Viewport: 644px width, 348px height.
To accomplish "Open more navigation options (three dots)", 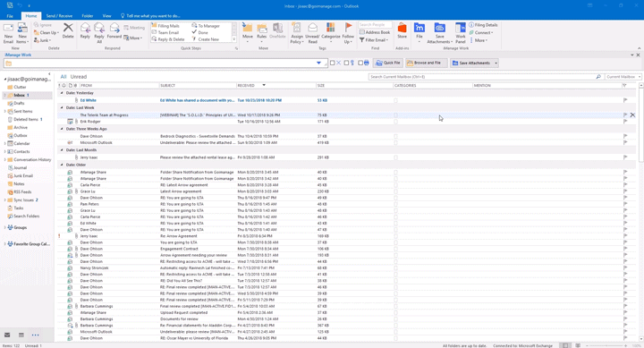I will 35,335.
